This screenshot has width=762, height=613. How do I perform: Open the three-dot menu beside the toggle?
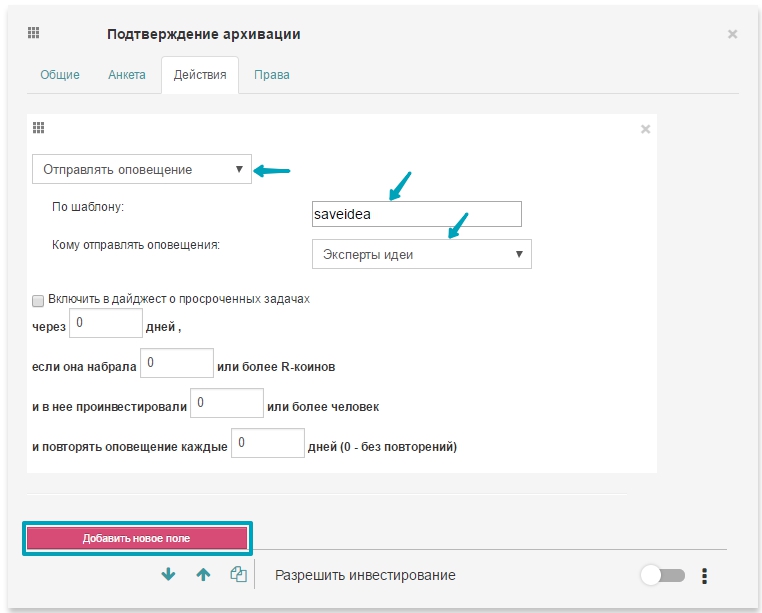pyautogui.click(x=705, y=576)
